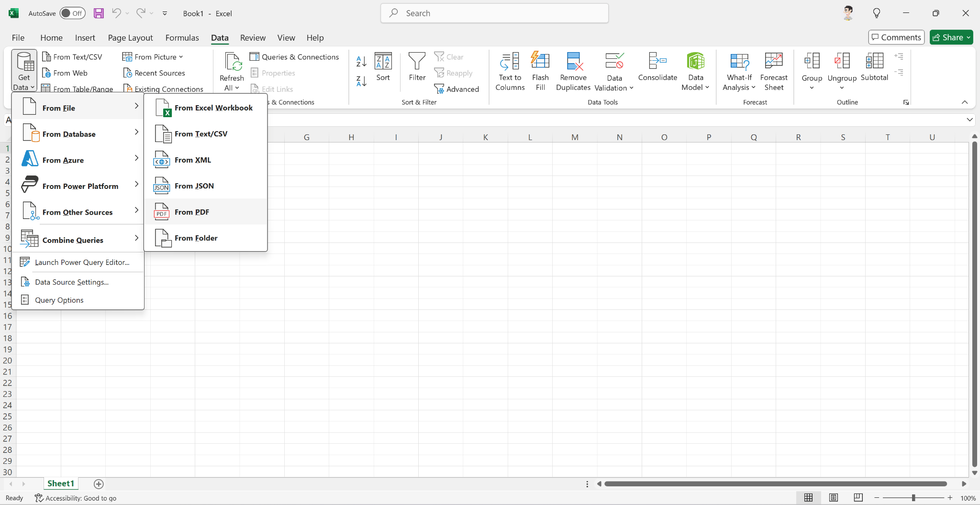The height and width of the screenshot is (505, 980).
Task: Select Data Source Settings menu item
Action: click(x=78, y=282)
